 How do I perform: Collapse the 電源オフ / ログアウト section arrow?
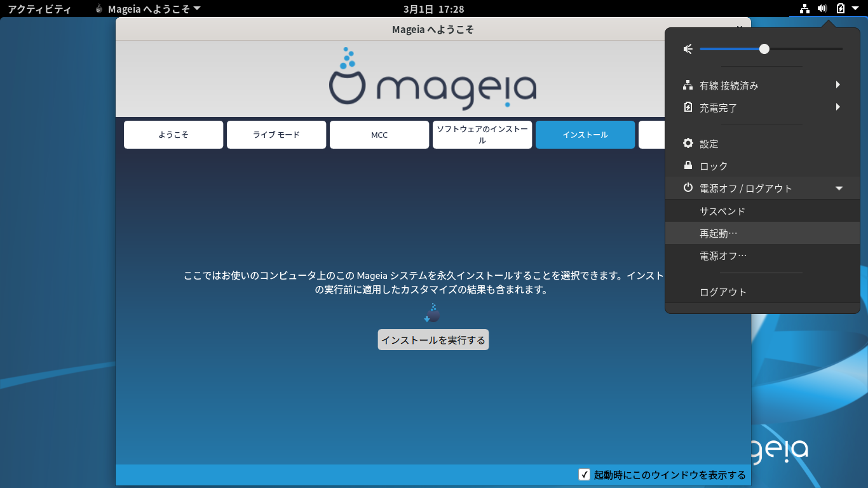point(839,188)
